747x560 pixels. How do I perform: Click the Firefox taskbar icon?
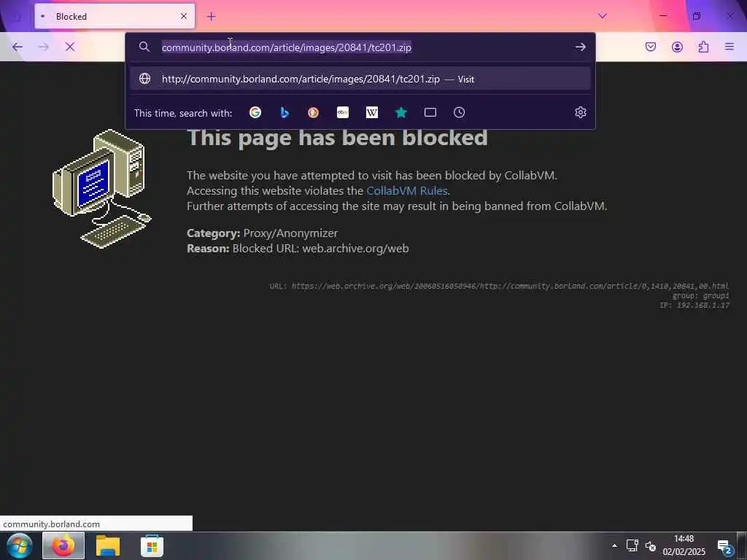click(63, 545)
